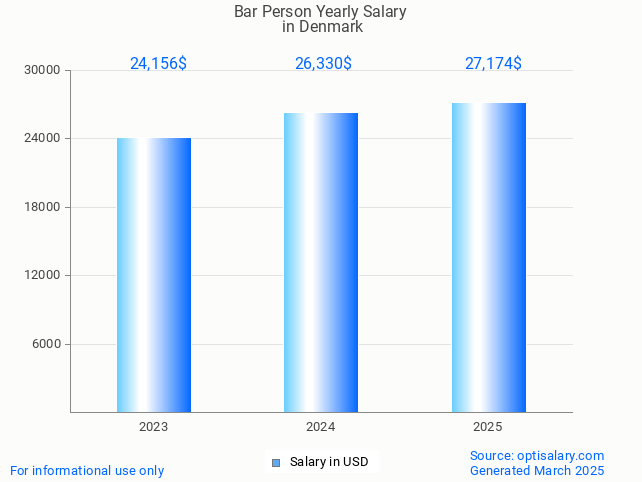
Task: Select the 2024 x-axis label
Action: (320, 426)
